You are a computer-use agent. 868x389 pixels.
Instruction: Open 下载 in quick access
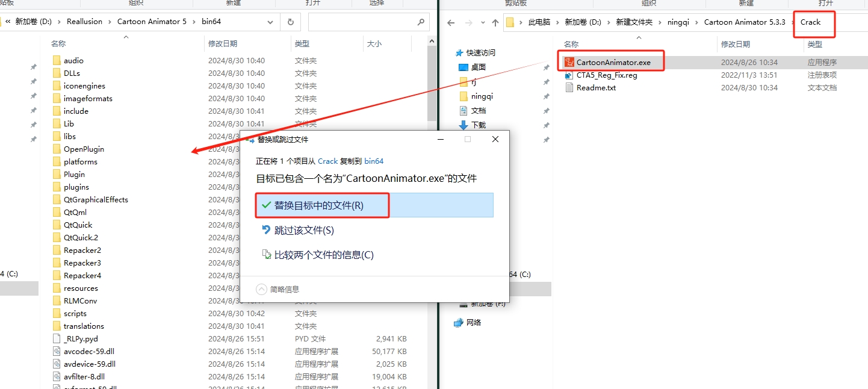click(x=479, y=125)
